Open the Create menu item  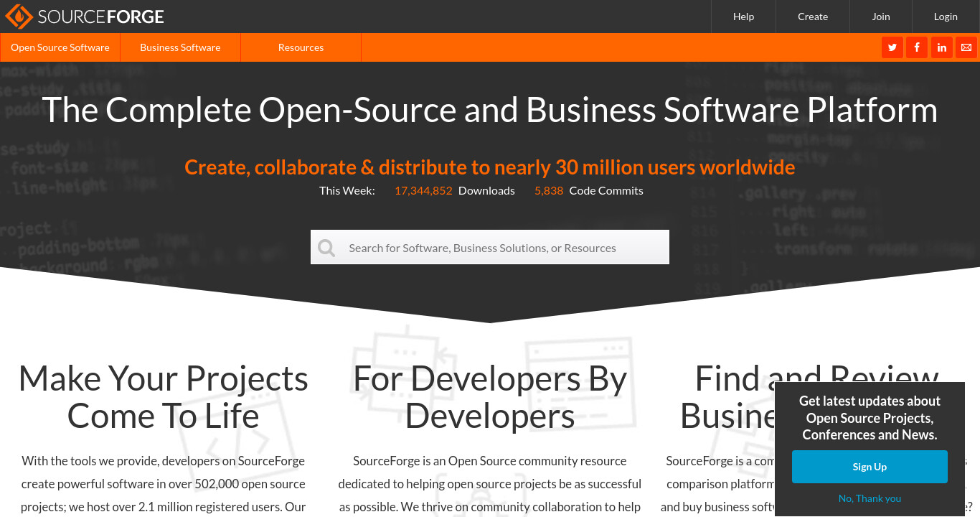tap(813, 17)
